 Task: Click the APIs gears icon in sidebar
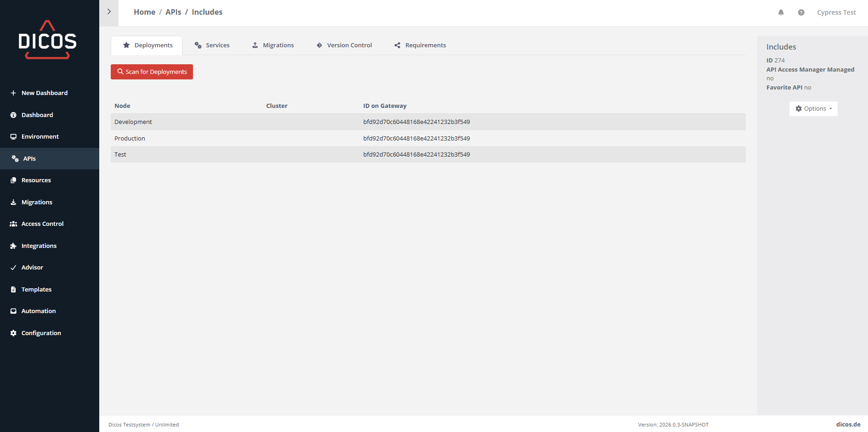tap(15, 158)
